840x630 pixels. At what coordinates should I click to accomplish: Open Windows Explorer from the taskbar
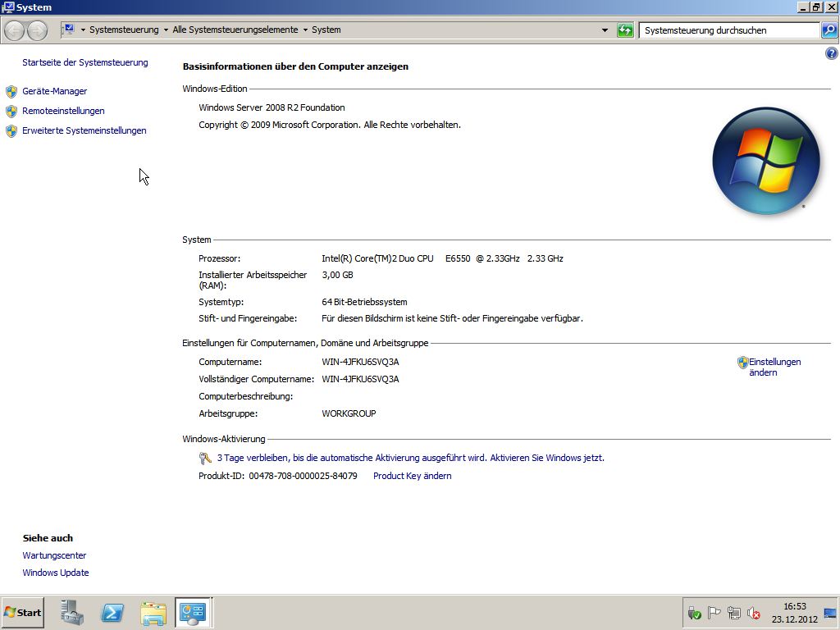(x=153, y=613)
